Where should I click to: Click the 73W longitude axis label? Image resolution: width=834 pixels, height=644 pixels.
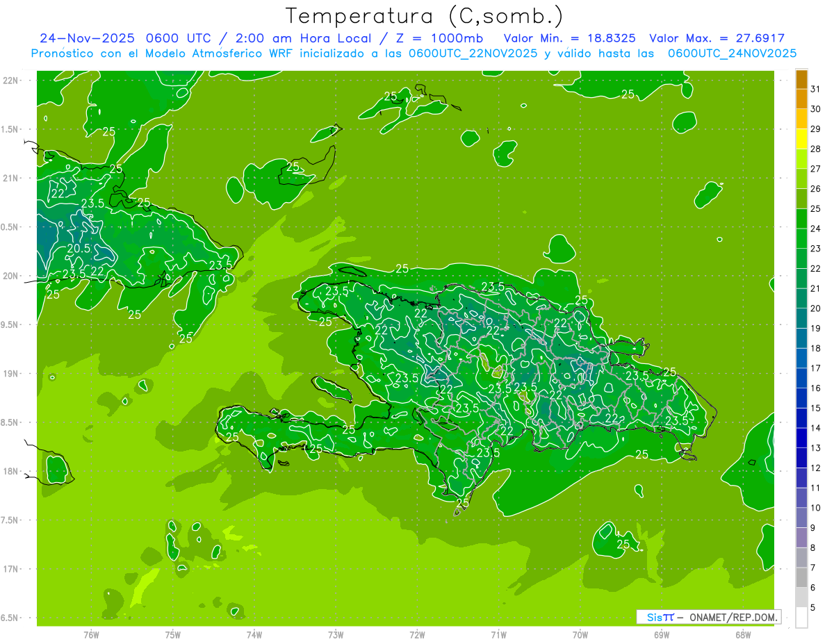[x=336, y=635]
